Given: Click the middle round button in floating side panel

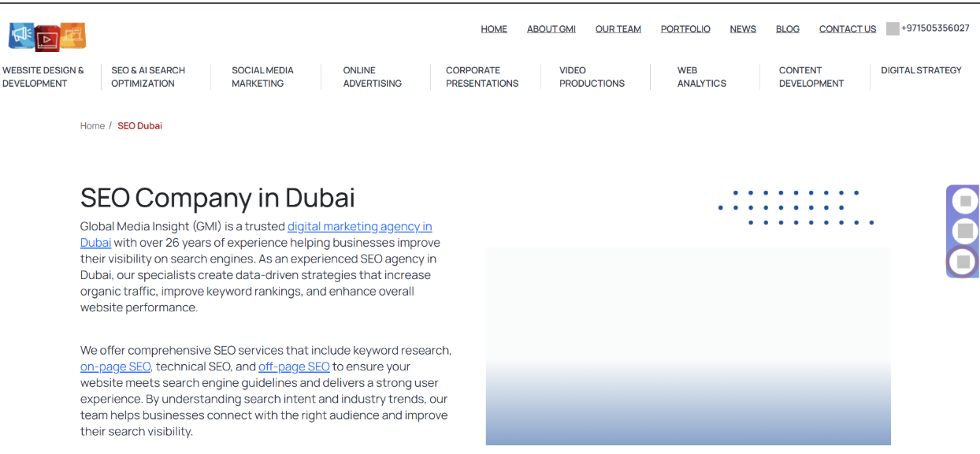Looking at the screenshot, I should click(x=965, y=231).
